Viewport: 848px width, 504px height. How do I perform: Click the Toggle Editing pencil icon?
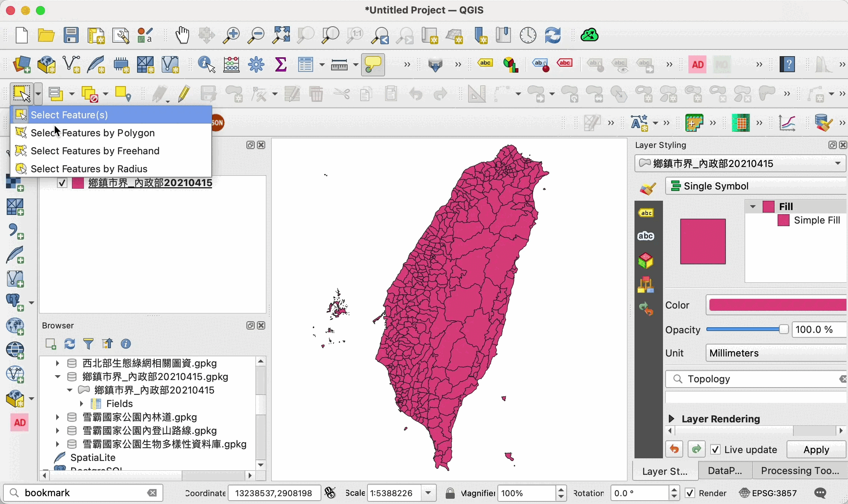[x=184, y=94]
